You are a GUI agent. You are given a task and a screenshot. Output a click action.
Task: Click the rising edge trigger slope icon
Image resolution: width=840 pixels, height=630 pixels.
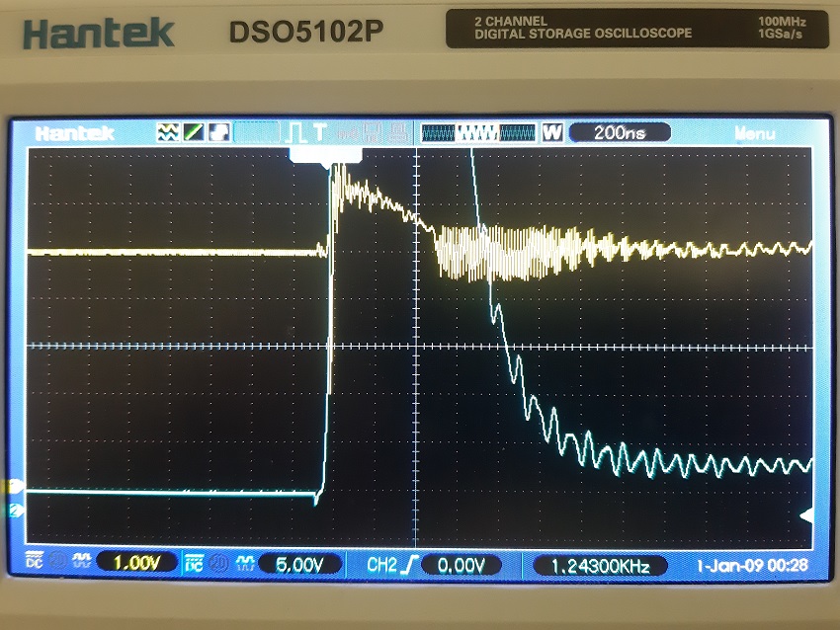tap(410, 565)
